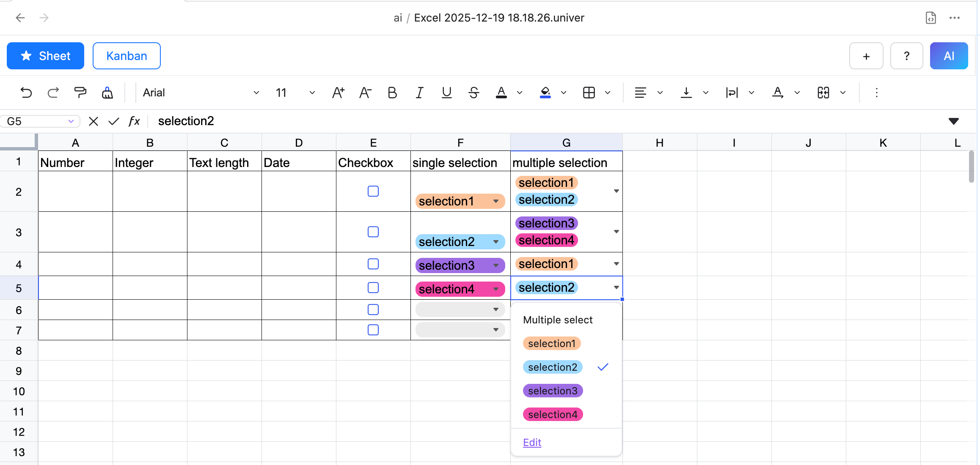
Task: Click the Clear formatting icon
Action: (x=107, y=93)
